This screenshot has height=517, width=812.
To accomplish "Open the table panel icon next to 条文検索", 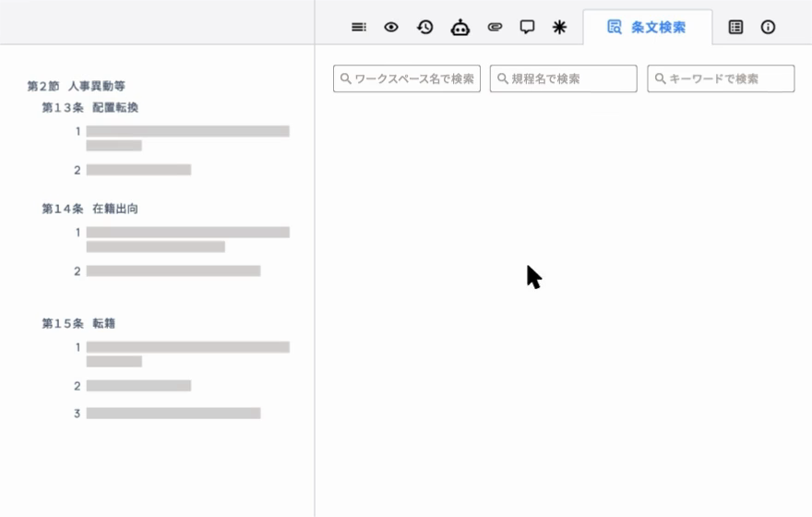I will click(x=735, y=28).
